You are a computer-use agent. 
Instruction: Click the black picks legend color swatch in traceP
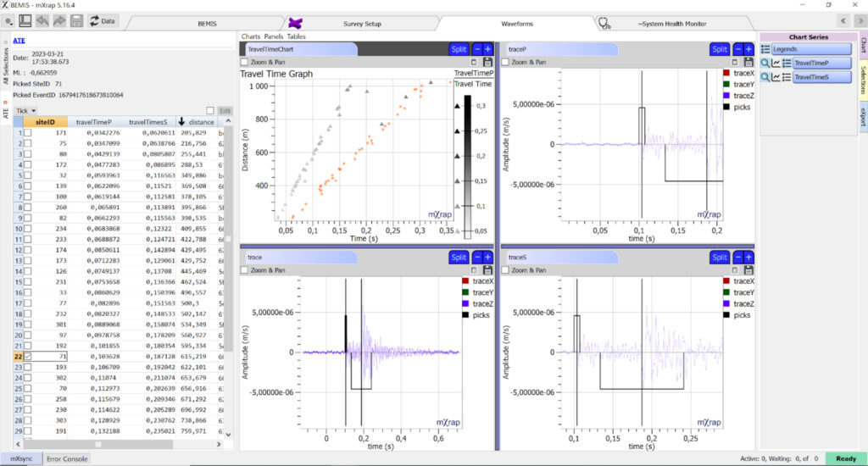tap(726, 108)
